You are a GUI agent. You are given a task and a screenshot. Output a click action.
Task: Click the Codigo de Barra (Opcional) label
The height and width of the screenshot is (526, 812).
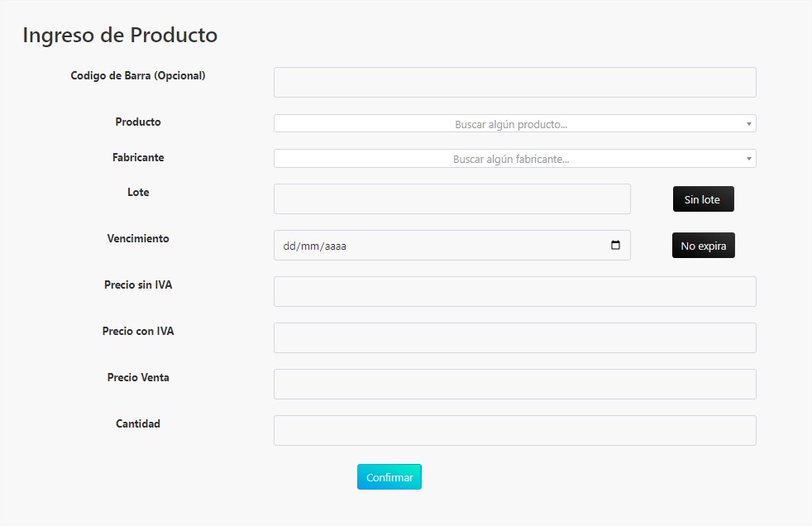(138, 75)
